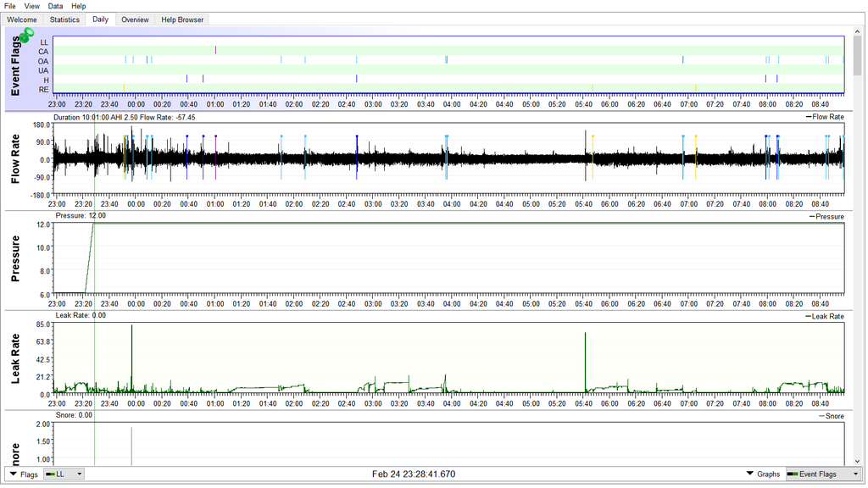868x488 pixels.
Task: Click the Pressure graph title on the left
Action: (15, 259)
